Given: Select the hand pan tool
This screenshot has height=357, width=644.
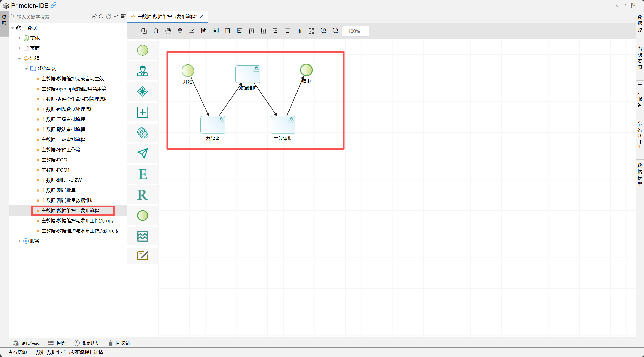Looking at the screenshot, I should tap(168, 31).
